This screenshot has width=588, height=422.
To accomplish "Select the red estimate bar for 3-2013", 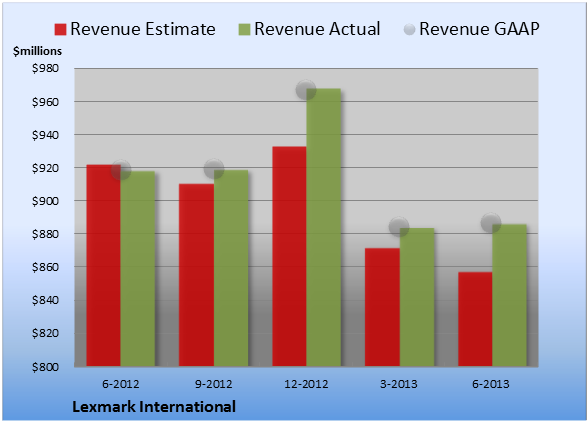I will (382, 307).
